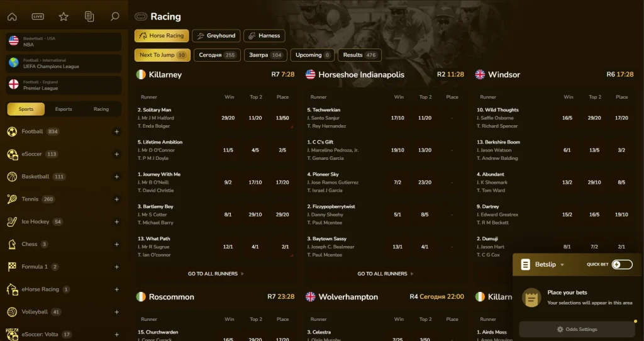The image size is (644, 341).
Task: Open Premier League England shortcut
Action: point(64,85)
